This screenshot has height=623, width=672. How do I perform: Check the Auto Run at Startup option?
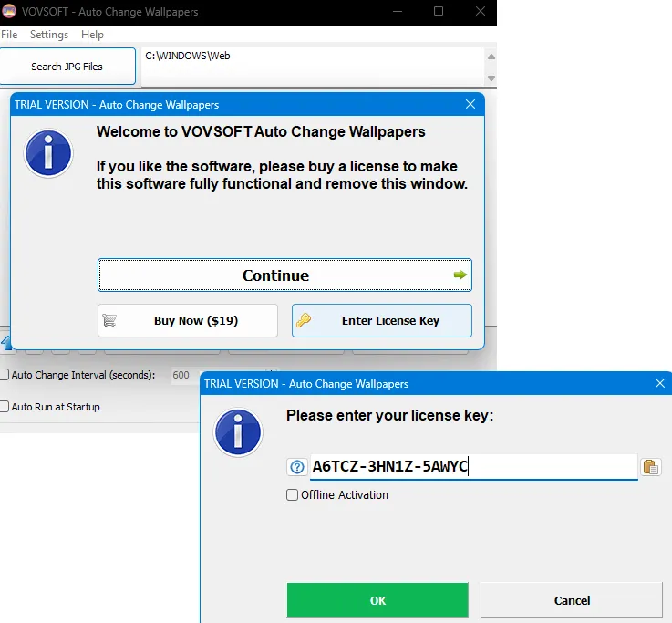coord(5,407)
